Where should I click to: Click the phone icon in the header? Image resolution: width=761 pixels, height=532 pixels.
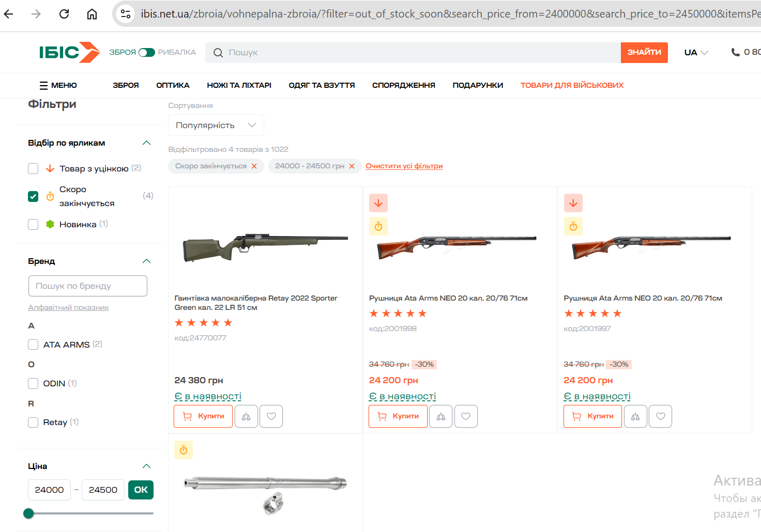735,52
